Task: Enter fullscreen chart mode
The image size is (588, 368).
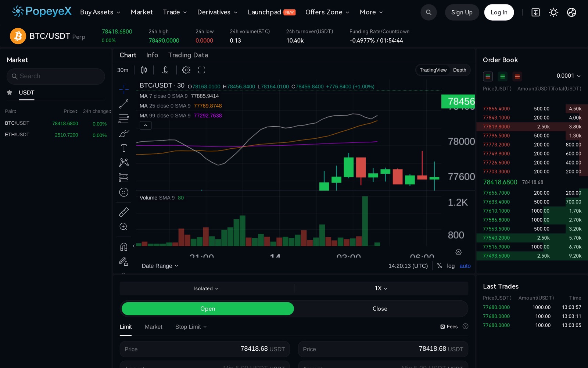Action: tap(202, 70)
